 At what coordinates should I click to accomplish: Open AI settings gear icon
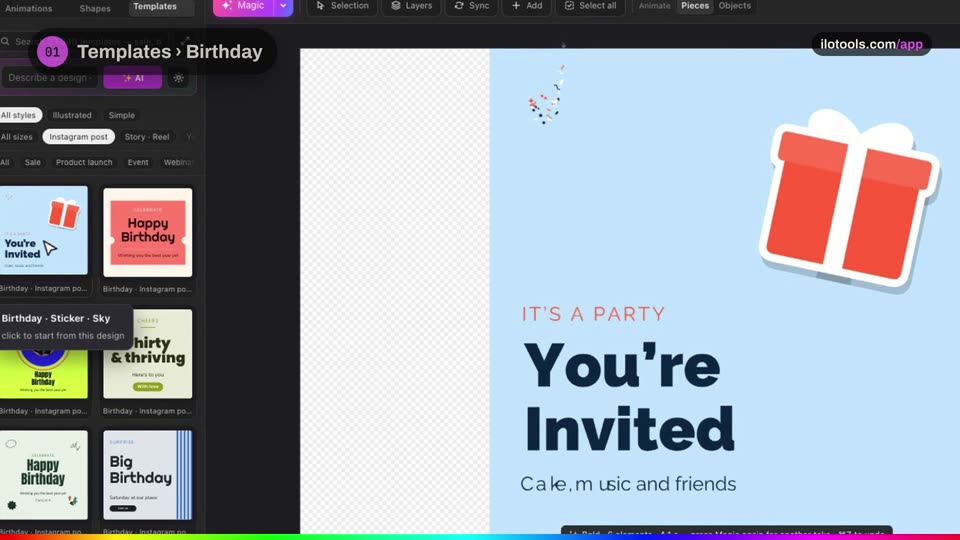coord(179,78)
